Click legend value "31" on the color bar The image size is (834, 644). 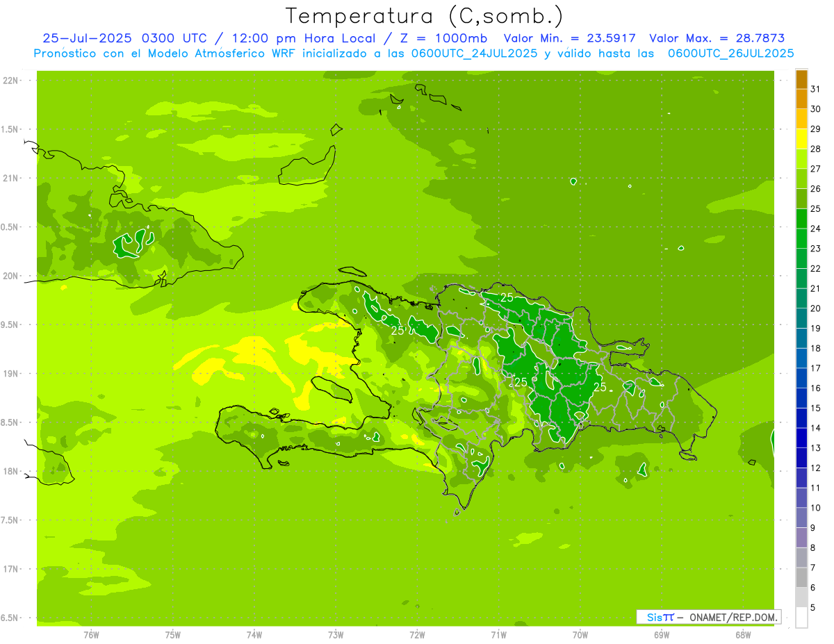pyautogui.click(x=816, y=89)
